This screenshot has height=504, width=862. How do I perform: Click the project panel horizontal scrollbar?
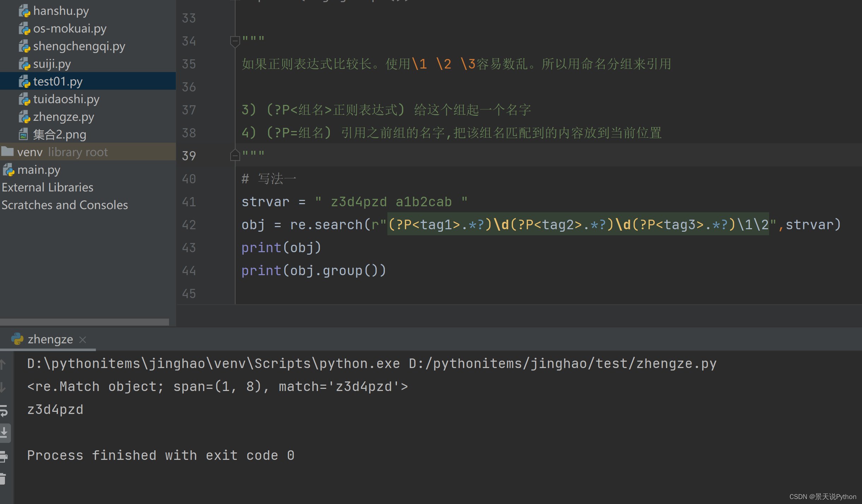84,322
